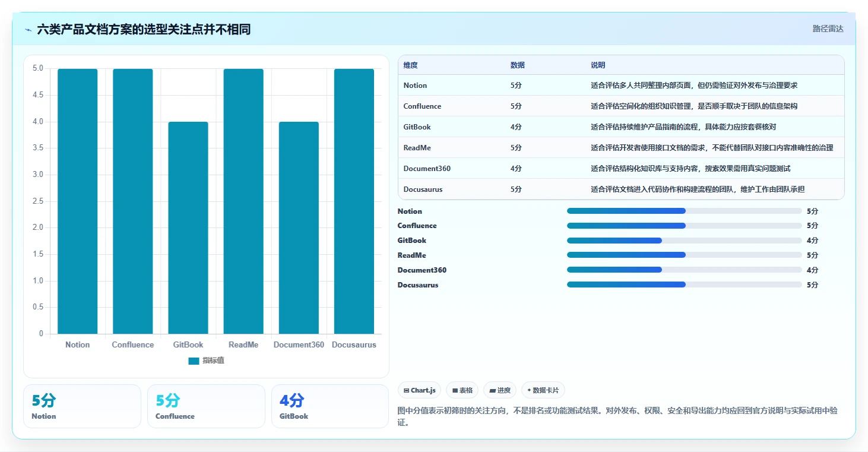
Task: Open the GitBook 4分 data card
Action: click(x=330, y=406)
